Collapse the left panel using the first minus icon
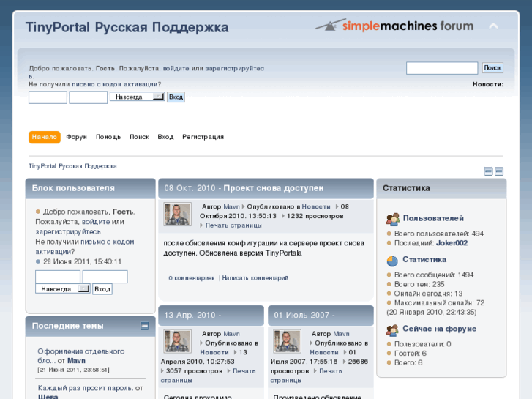This screenshot has width=532, height=399. (x=488, y=171)
